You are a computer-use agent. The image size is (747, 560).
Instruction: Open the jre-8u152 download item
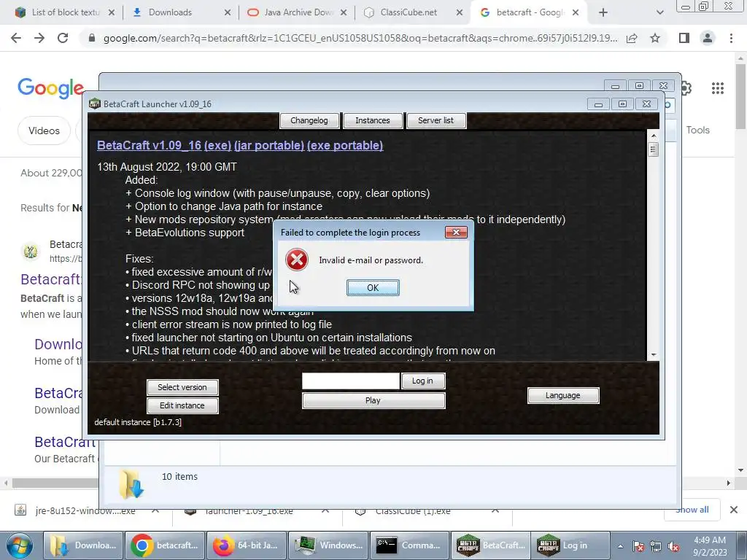tap(85, 511)
